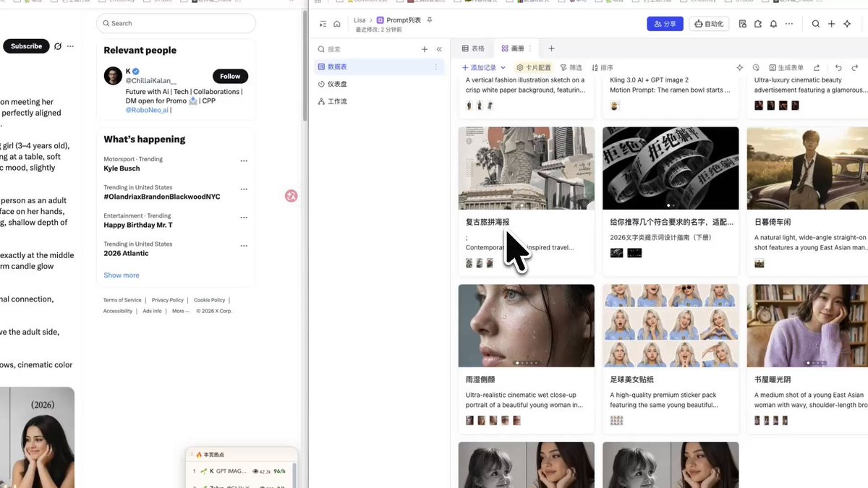This screenshot has height=488, width=868.
Task: Click the 日暮倚车闲 card title
Action: point(773,222)
